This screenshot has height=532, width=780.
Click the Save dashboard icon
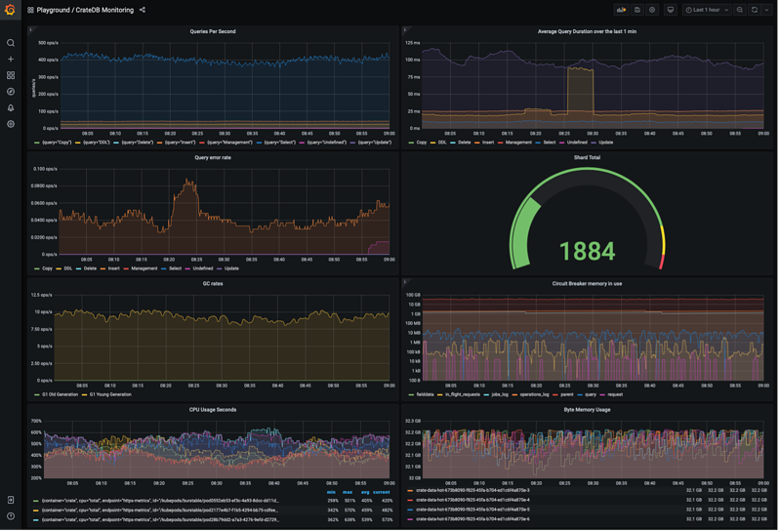(637, 10)
